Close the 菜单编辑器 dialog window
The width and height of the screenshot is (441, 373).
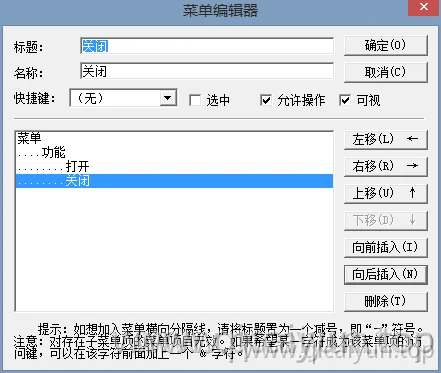pos(424,7)
